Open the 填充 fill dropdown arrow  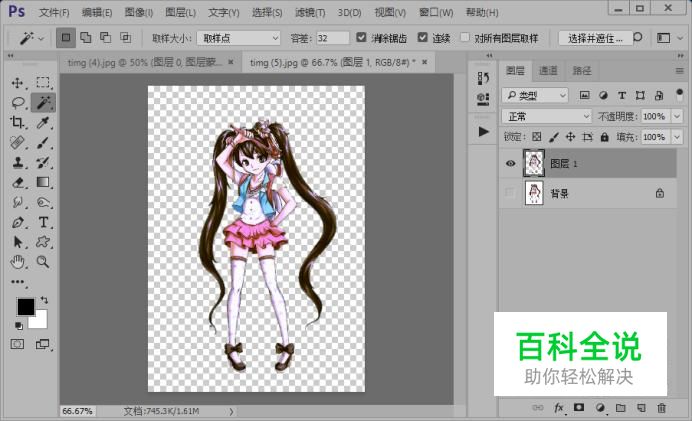677,137
